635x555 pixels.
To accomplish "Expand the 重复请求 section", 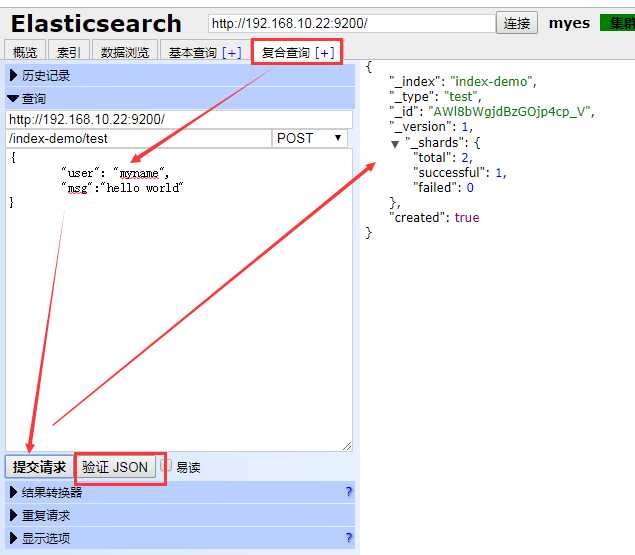I will pos(180,515).
